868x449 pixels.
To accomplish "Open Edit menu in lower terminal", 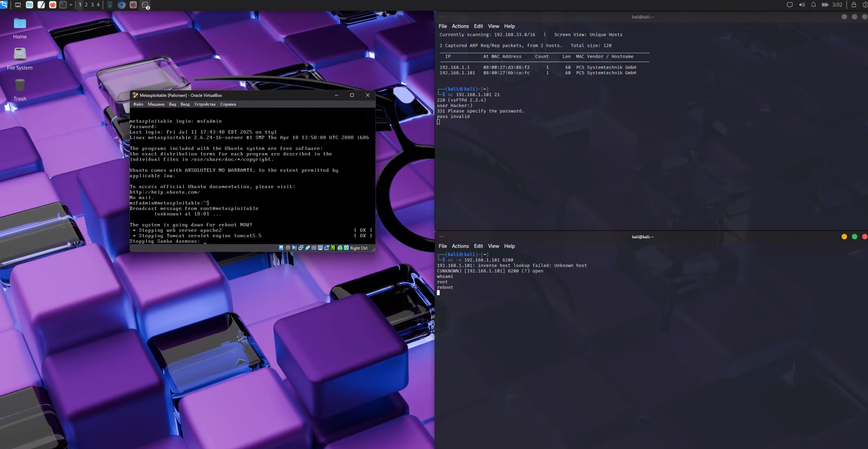I will [478, 246].
